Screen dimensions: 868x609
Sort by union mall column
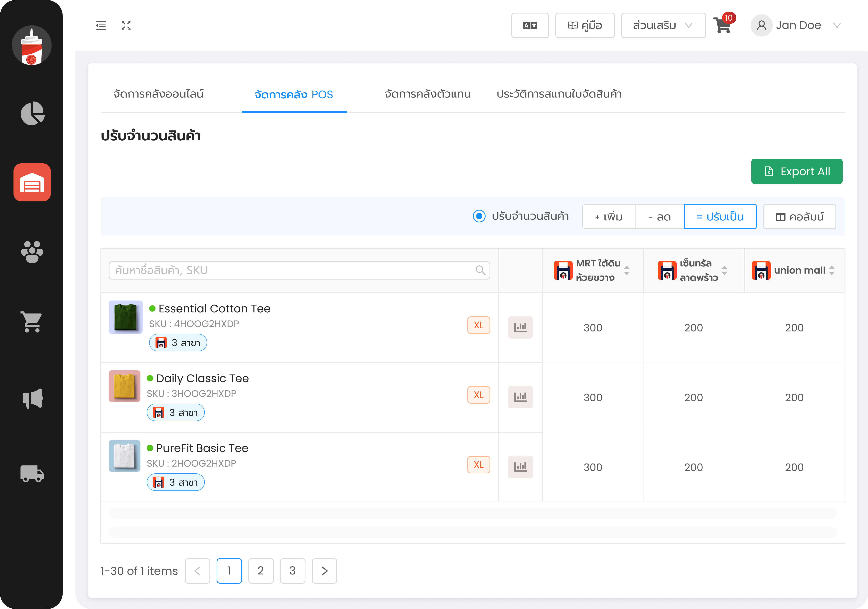pos(831,270)
